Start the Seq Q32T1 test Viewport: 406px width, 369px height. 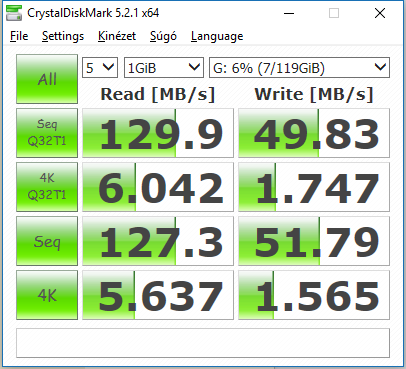coord(47,133)
